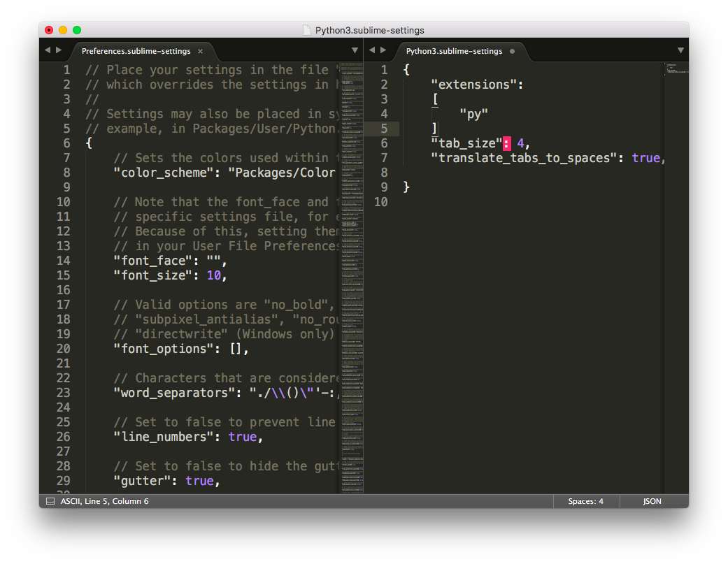
Task: Go to next tab in left pane
Action: click(x=59, y=50)
